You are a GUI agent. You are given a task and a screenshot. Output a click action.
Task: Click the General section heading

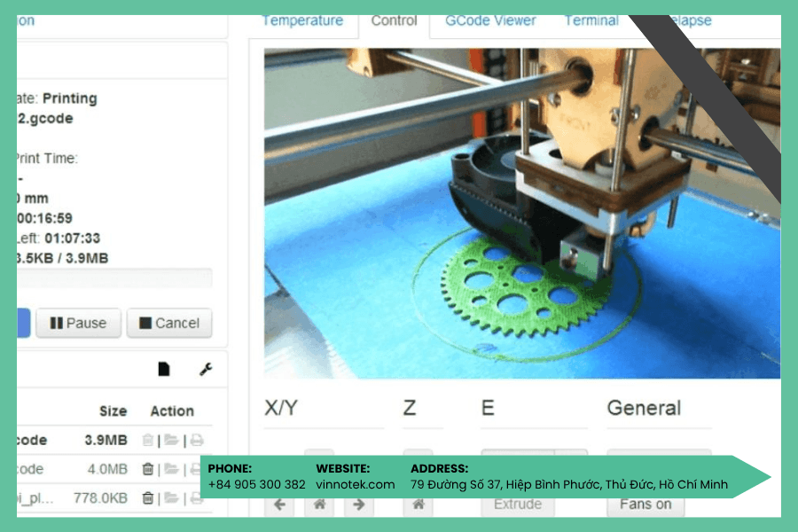[644, 408]
